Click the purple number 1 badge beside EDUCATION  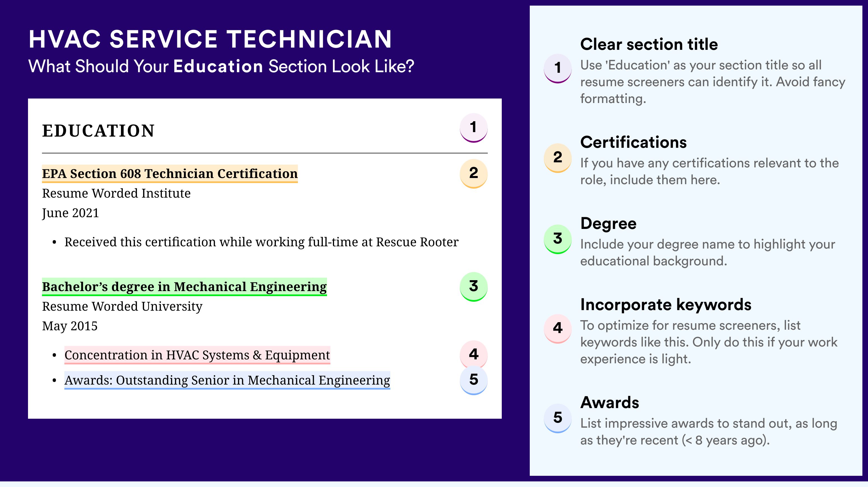tap(473, 128)
